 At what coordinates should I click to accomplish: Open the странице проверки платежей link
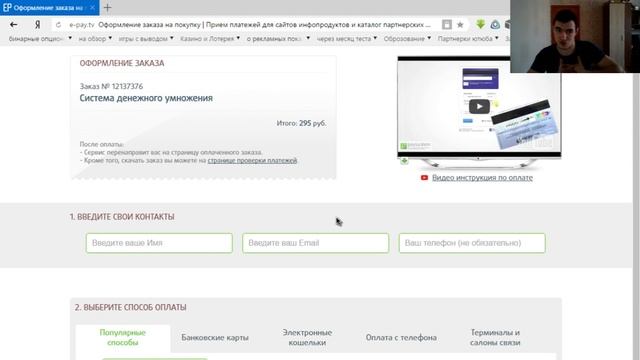(252, 160)
